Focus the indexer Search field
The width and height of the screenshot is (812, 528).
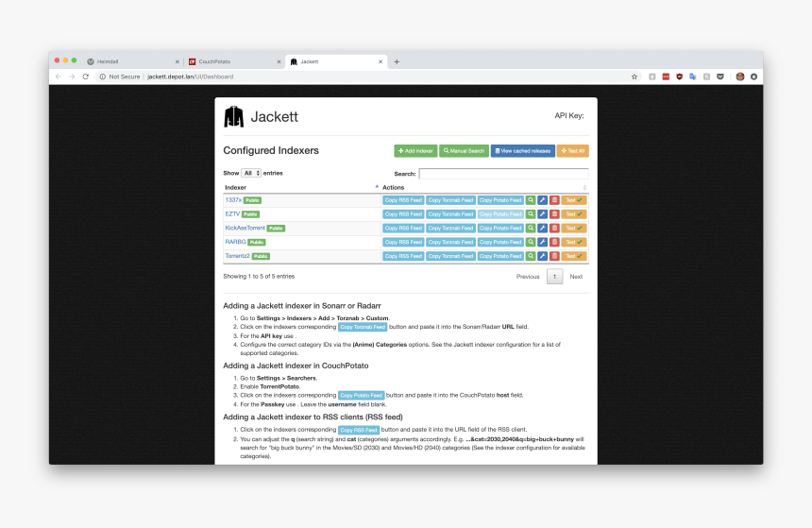(504, 174)
